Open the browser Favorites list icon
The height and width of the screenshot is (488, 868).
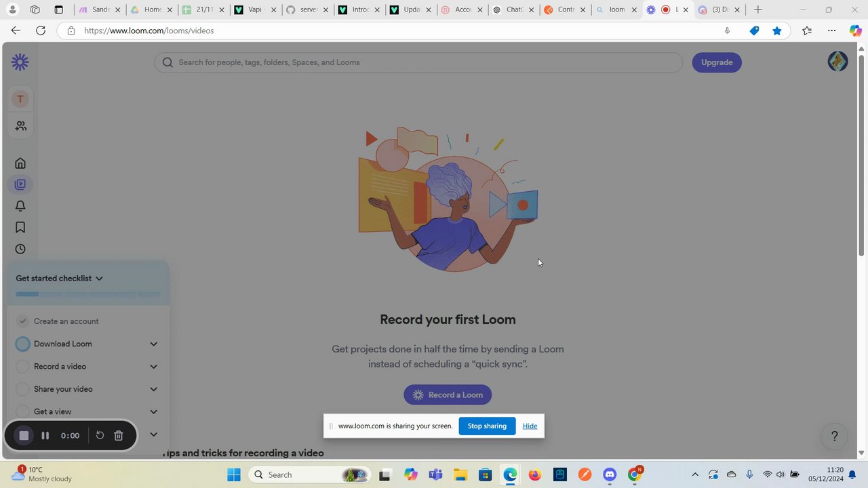(x=807, y=30)
